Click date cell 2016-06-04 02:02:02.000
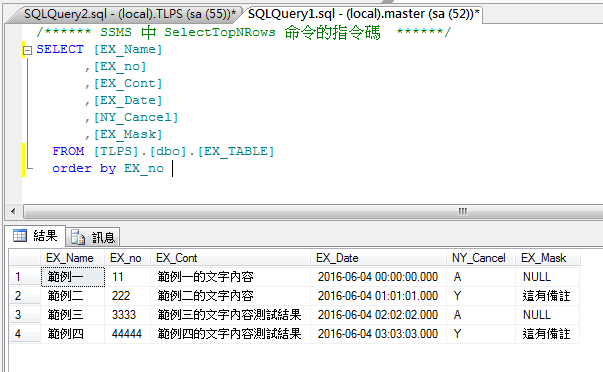 point(378,315)
